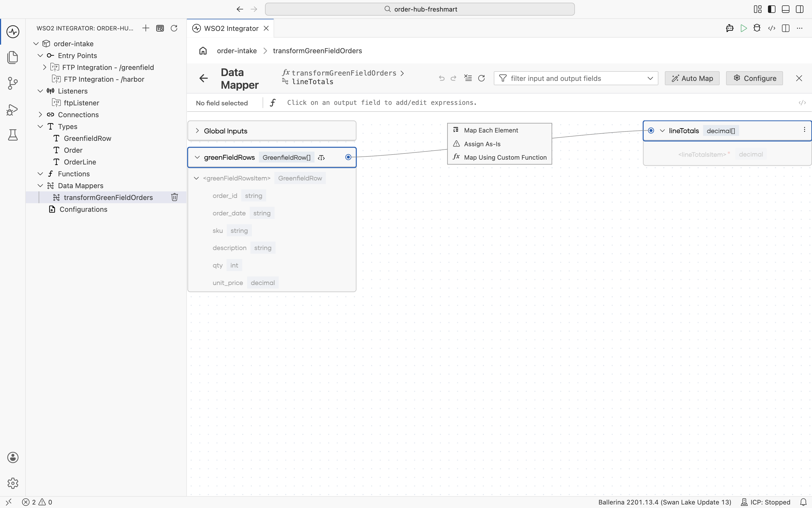
Task: Collapse the Types tree node
Action: click(40, 126)
